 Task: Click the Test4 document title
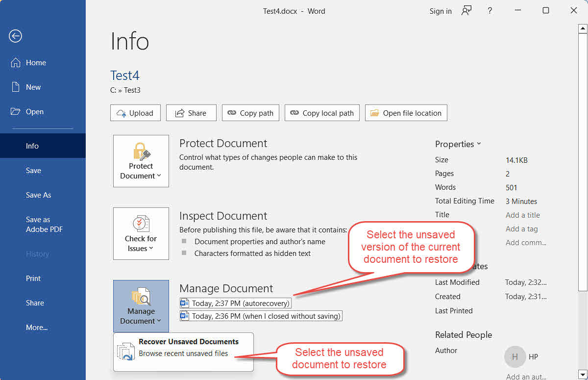tap(125, 76)
